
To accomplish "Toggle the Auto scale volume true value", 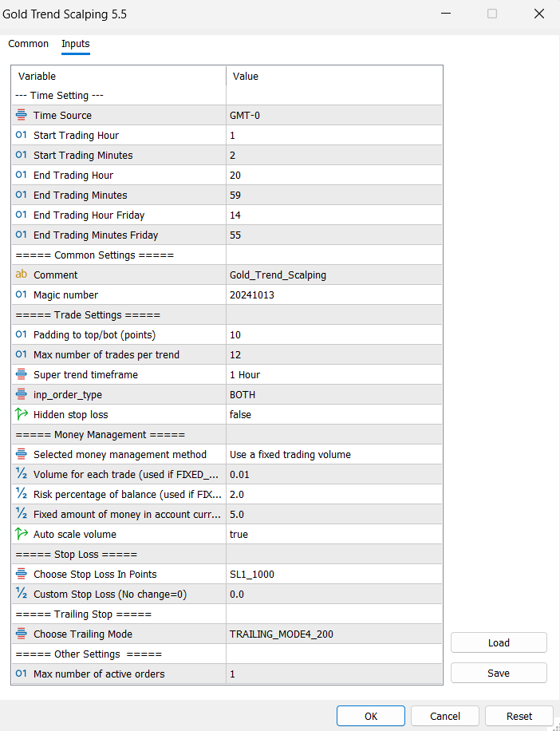I will coord(333,534).
